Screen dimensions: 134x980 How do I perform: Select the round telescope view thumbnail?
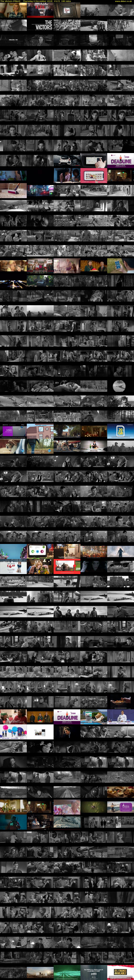(x=120, y=386)
